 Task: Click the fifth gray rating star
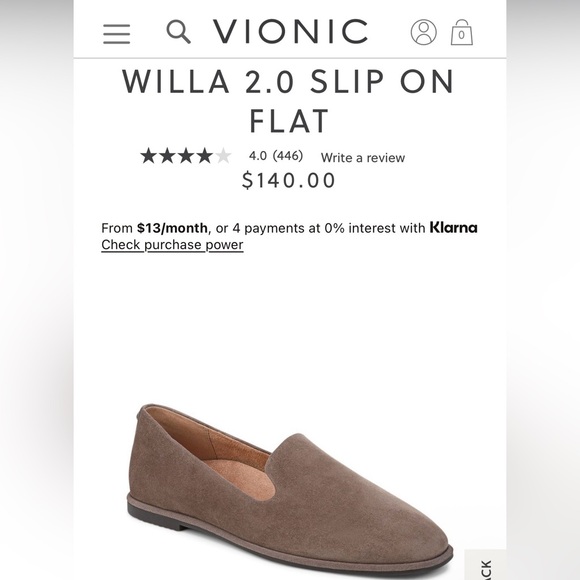tap(223, 156)
